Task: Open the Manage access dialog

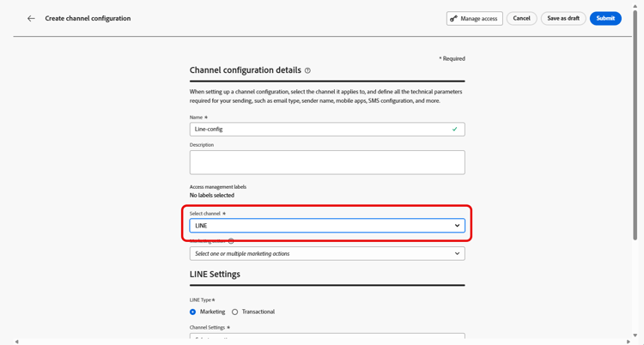Action: [475, 18]
